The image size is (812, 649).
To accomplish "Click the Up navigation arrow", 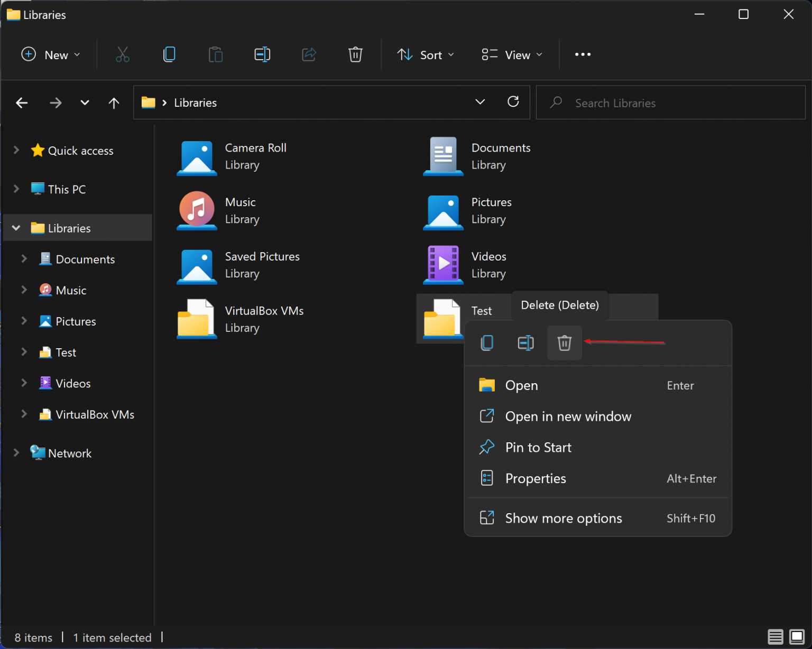I will 114,102.
